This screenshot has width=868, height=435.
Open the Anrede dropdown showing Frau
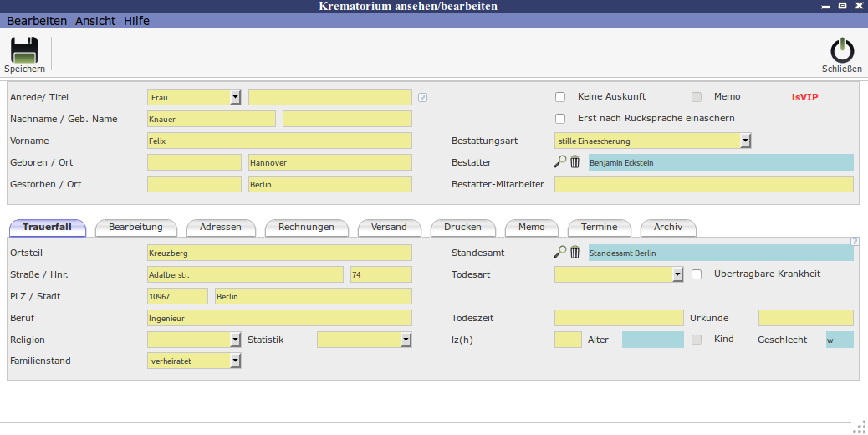click(235, 97)
